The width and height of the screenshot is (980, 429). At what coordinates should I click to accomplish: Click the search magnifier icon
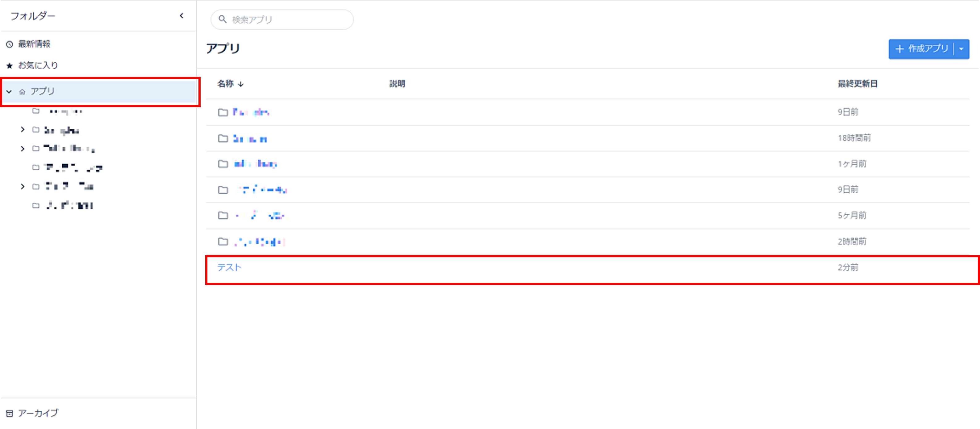pos(223,19)
